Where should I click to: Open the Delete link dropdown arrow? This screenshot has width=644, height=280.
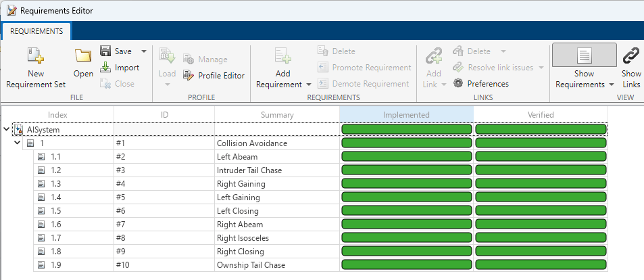point(503,51)
